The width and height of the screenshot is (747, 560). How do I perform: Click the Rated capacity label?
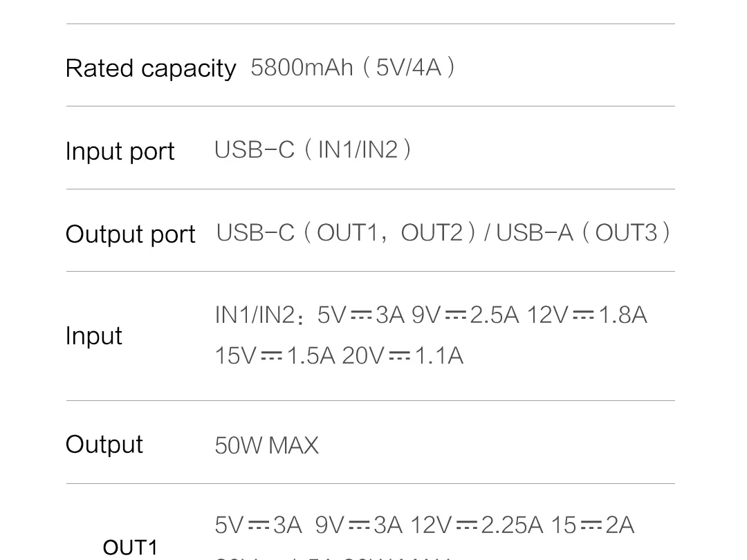tap(151, 68)
